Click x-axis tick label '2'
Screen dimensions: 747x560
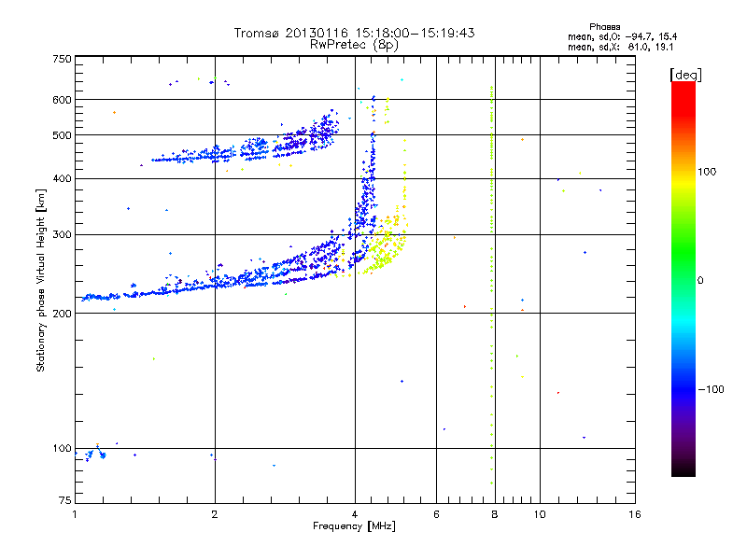coord(215,514)
